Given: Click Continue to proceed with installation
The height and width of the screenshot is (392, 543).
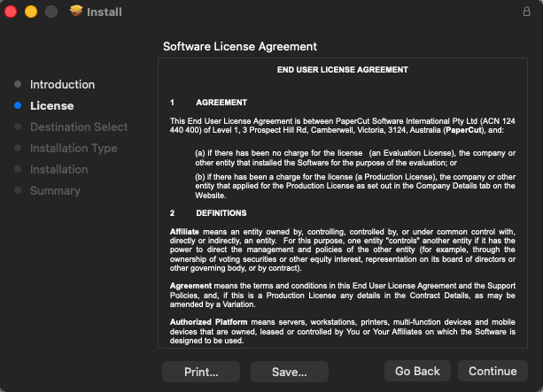Looking at the screenshot, I should 493,372.
